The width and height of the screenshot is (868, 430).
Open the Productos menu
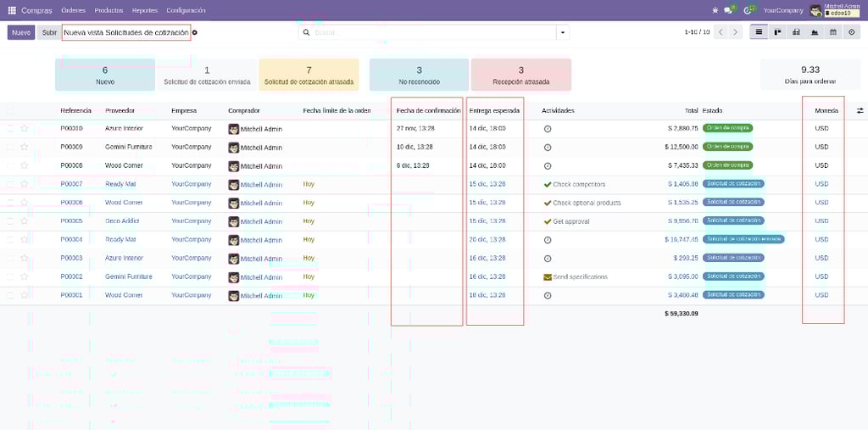click(109, 10)
